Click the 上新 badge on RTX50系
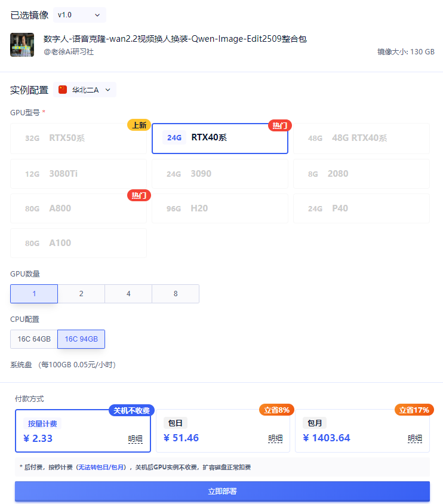This screenshot has width=443, height=504. click(x=139, y=125)
